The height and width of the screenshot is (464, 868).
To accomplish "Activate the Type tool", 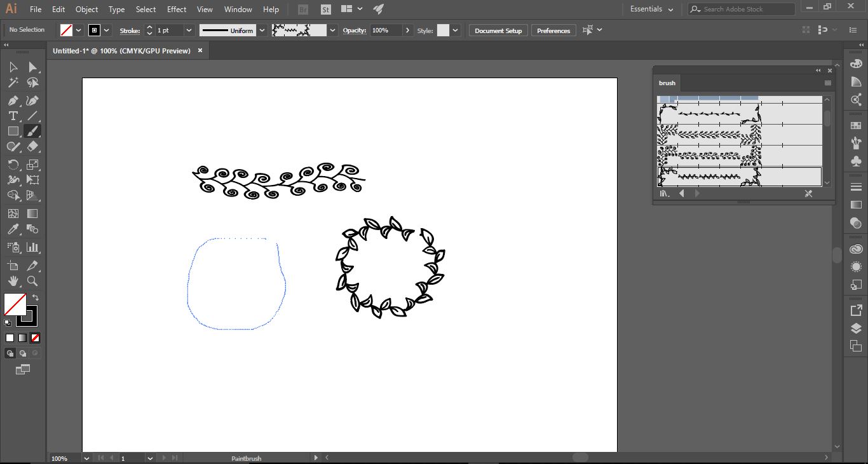I will (13, 116).
